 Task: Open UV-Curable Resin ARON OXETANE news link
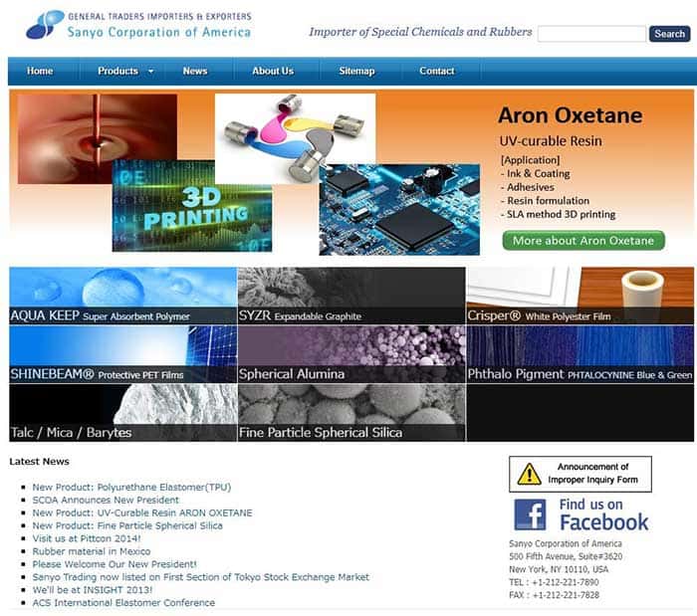142,513
